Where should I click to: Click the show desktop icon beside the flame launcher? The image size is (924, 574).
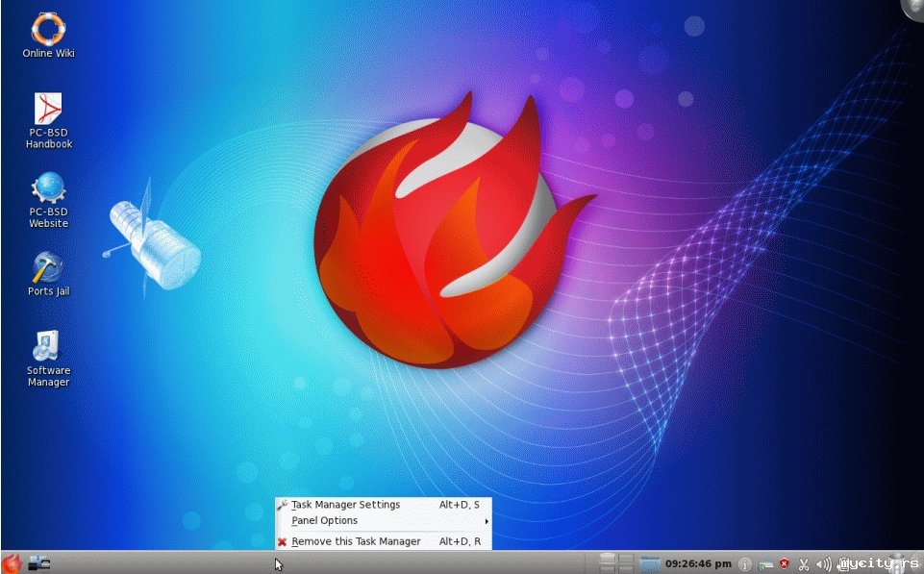click(x=39, y=563)
